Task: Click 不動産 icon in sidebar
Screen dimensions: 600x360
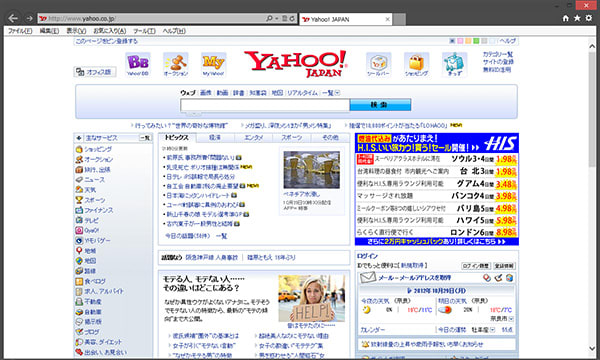Action: pos(79,301)
